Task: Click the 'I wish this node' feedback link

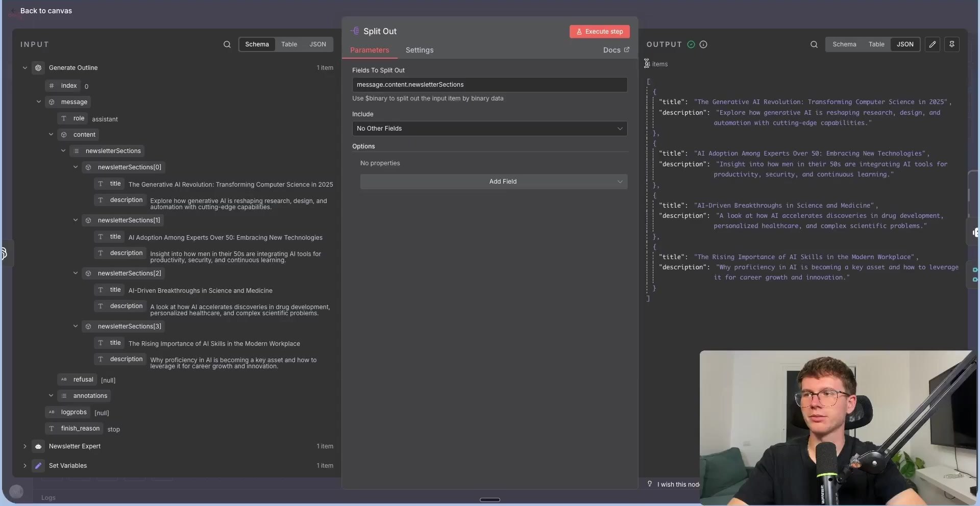Action: (x=678, y=485)
